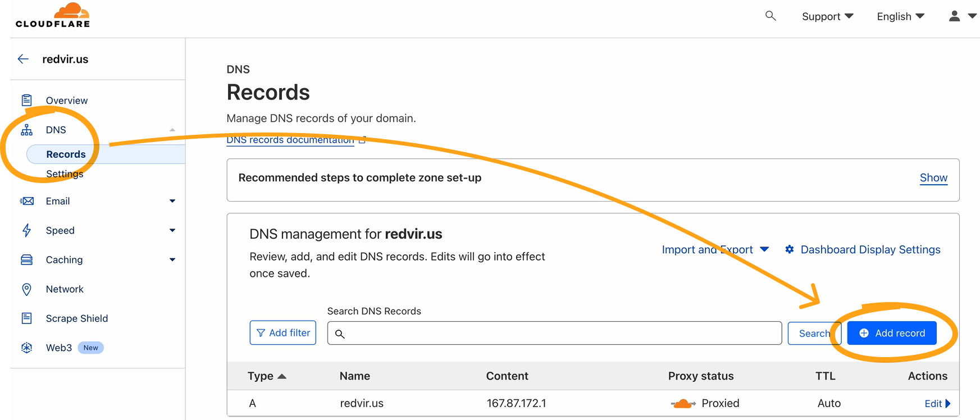The width and height of the screenshot is (980, 420).
Task: Click the magnifier search icon in header
Action: coord(771,16)
